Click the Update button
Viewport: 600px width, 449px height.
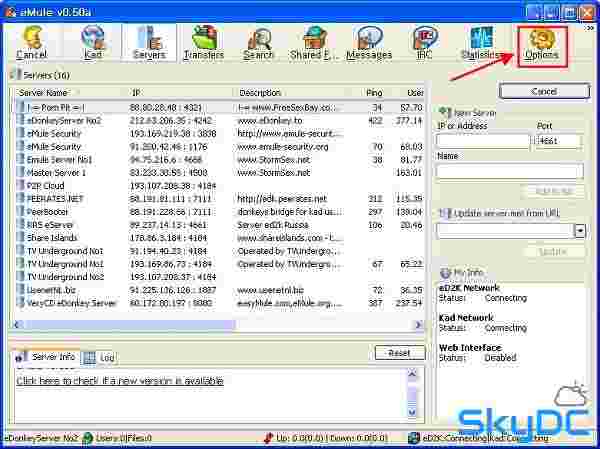pos(553,251)
